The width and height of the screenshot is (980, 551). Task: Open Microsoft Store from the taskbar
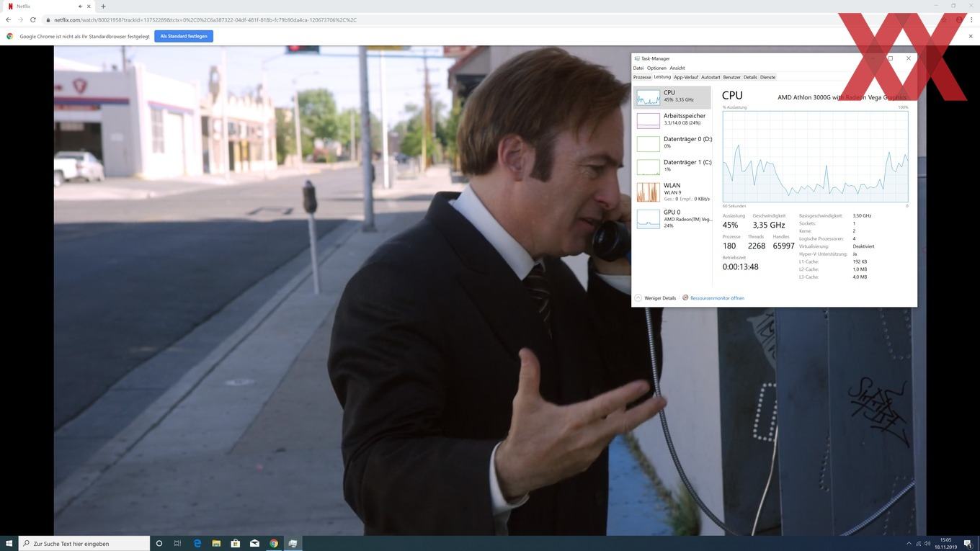pos(235,543)
